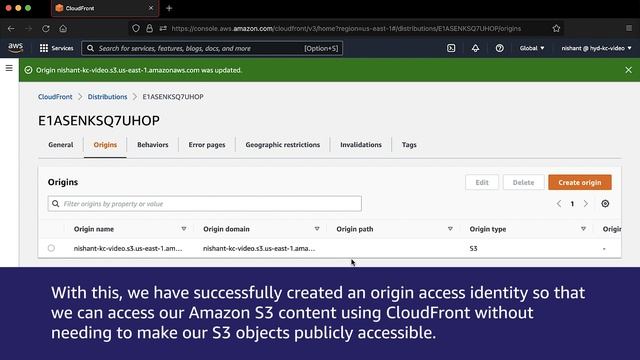Switch to the Geographic restrictions tab
This screenshot has width=640, height=360.
[283, 145]
